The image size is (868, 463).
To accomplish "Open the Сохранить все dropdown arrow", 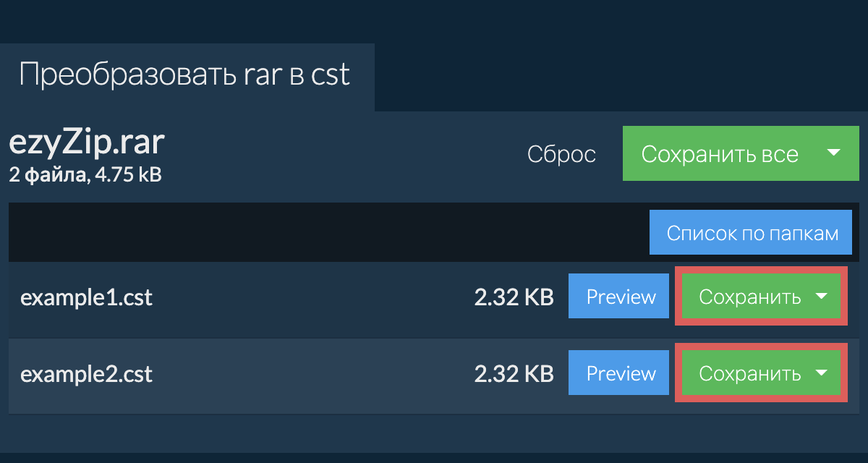I will [x=833, y=153].
